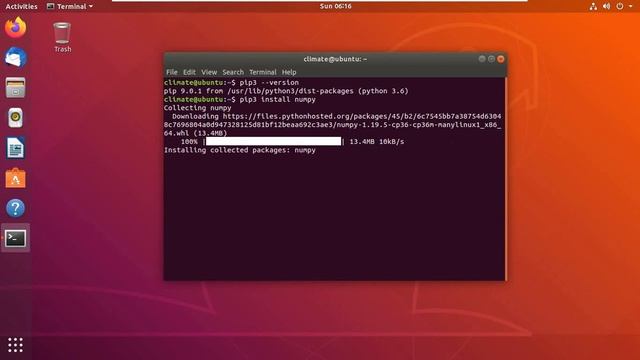Open Ubuntu Software store icon
This screenshot has width=640, height=360.
[x=16, y=178]
